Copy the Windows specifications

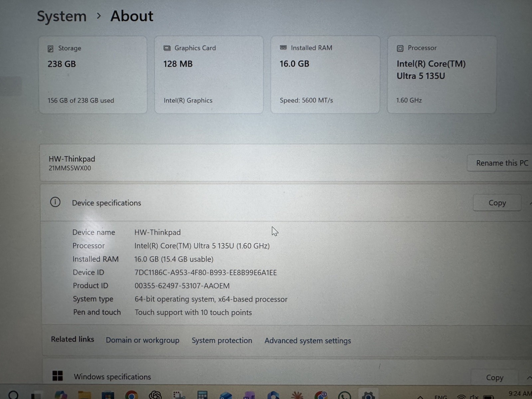tap(494, 377)
